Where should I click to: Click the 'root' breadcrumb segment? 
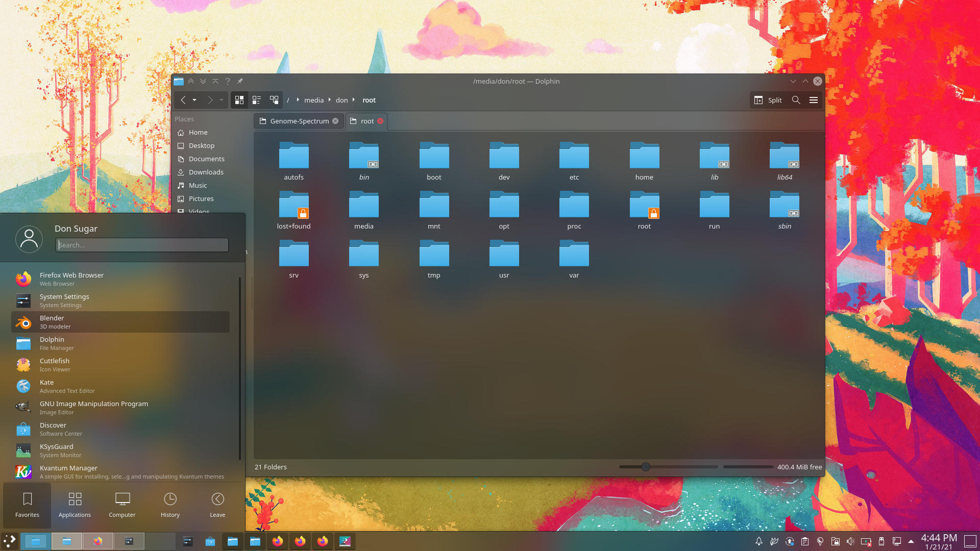pos(369,100)
